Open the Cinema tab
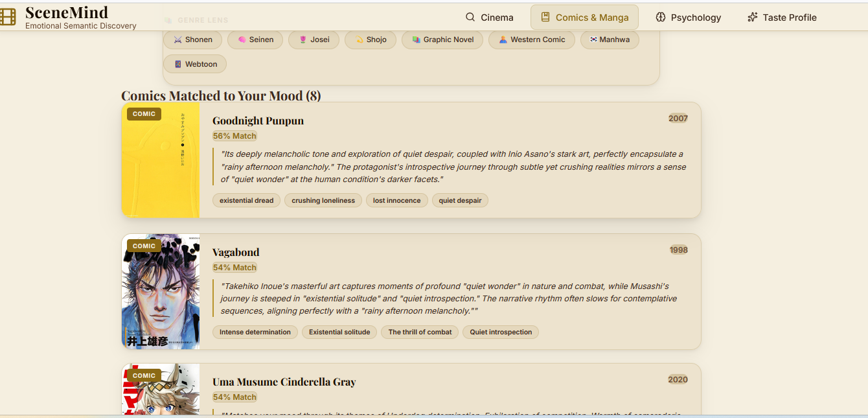This screenshot has width=868, height=418. [x=490, y=17]
